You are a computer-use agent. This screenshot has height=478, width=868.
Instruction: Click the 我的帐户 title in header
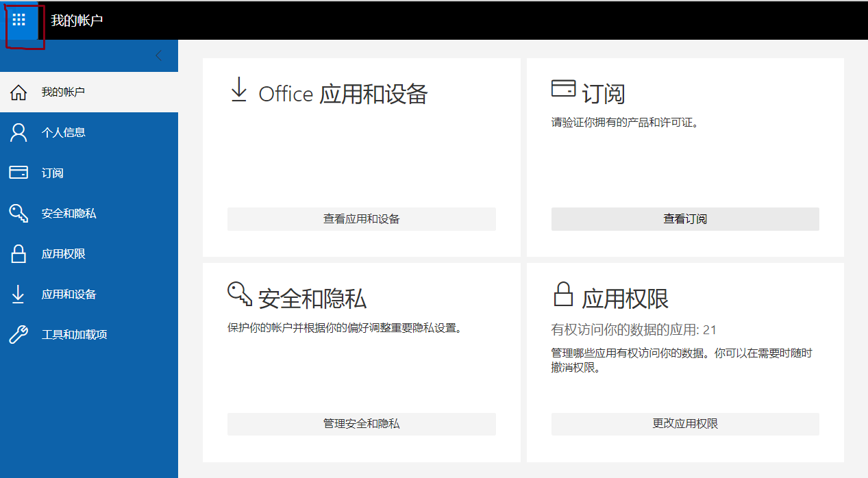[x=77, y=20]
